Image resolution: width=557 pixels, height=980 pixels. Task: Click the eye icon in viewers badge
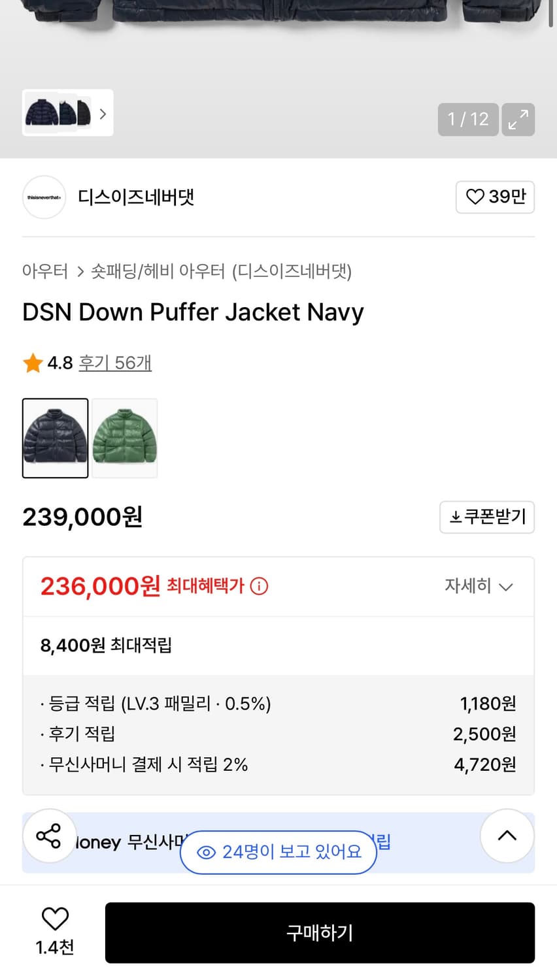pos(207,852)
